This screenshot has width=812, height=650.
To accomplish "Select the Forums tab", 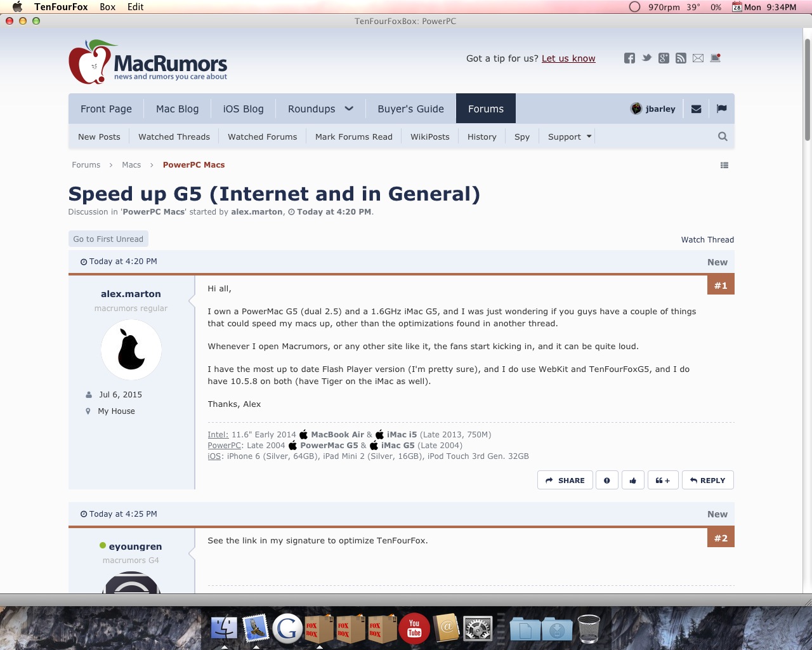I will click(486, 109).
